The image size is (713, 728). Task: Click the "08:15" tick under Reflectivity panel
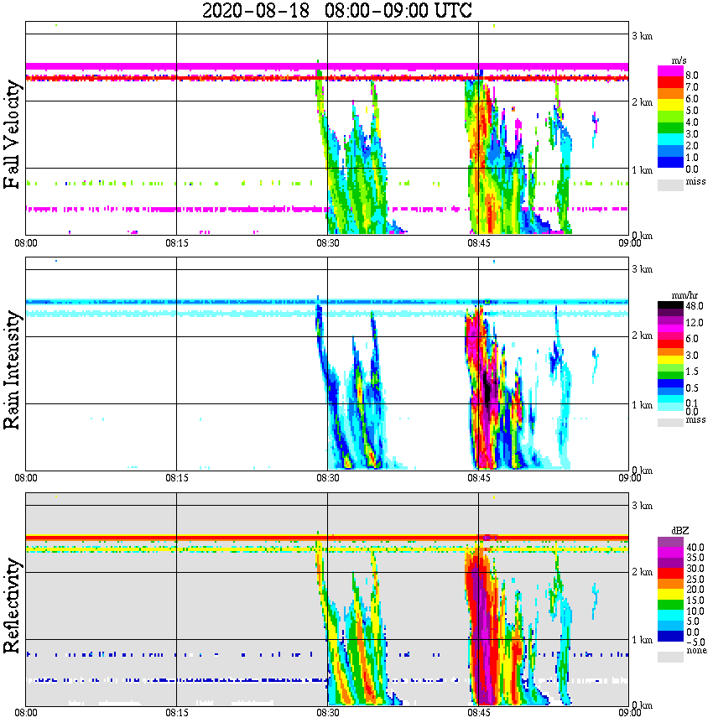(x=176, y=713)
